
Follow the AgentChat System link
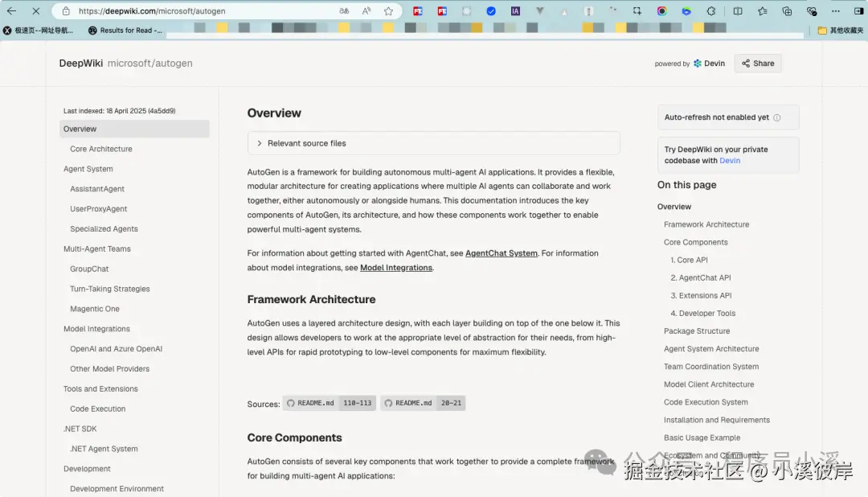pyautogui.click(x=501, y=253)
